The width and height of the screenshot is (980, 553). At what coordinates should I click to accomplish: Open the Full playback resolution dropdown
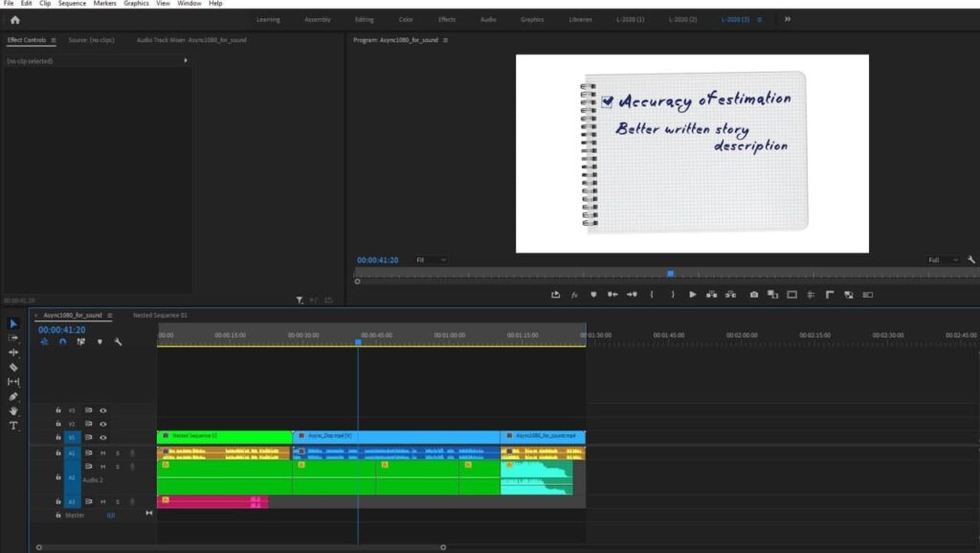pos(943,260)
